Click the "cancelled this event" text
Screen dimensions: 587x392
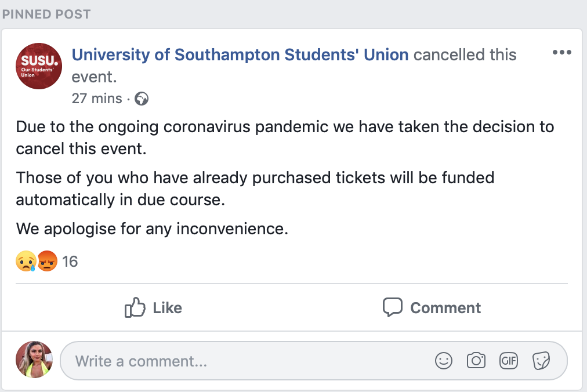pos(294,66)
